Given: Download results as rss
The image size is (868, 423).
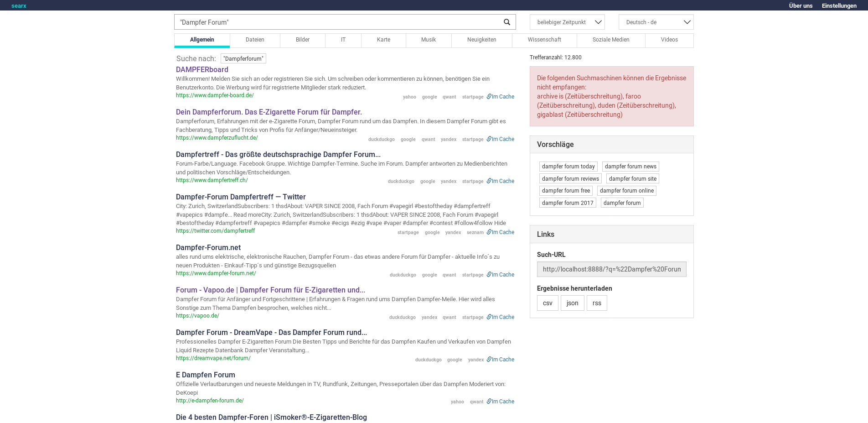Looking at the screenshot, I should point(596,303).
